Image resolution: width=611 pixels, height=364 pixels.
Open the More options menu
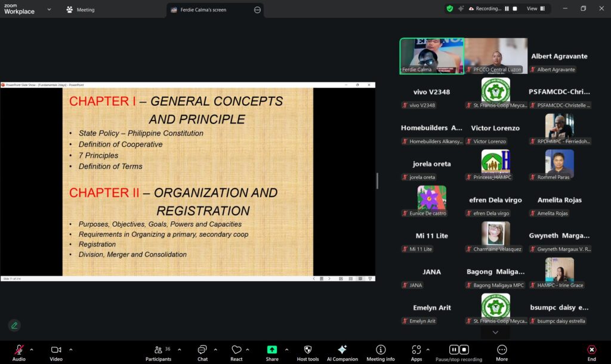(502, 350)
